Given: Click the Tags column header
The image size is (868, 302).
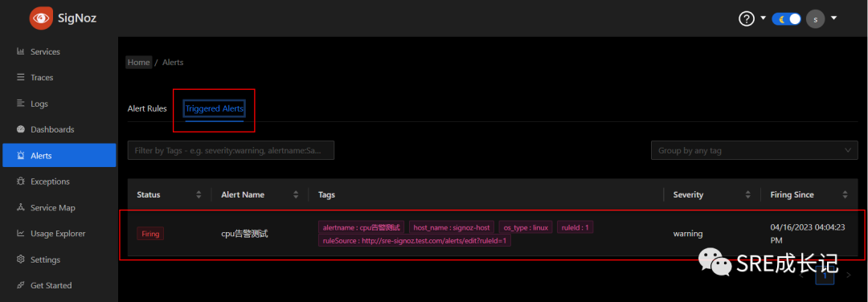Looking at the screenshot, I should click(x=326, y=194).
